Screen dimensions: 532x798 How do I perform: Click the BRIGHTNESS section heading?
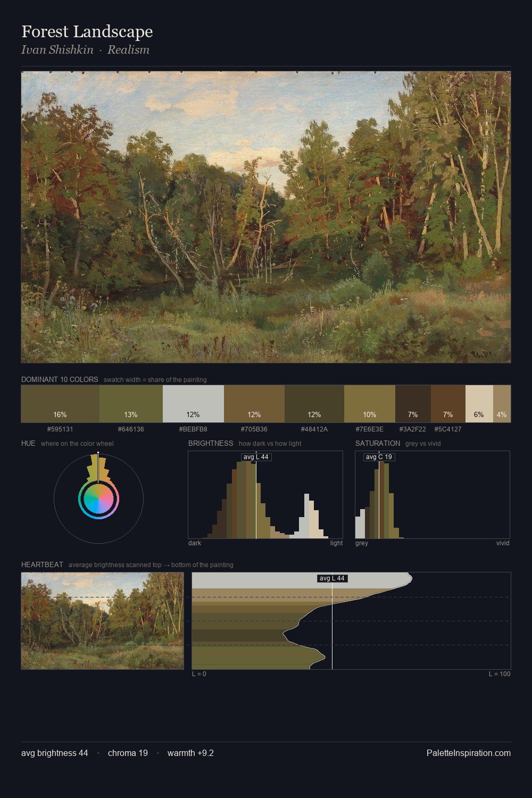coord(211,443)
